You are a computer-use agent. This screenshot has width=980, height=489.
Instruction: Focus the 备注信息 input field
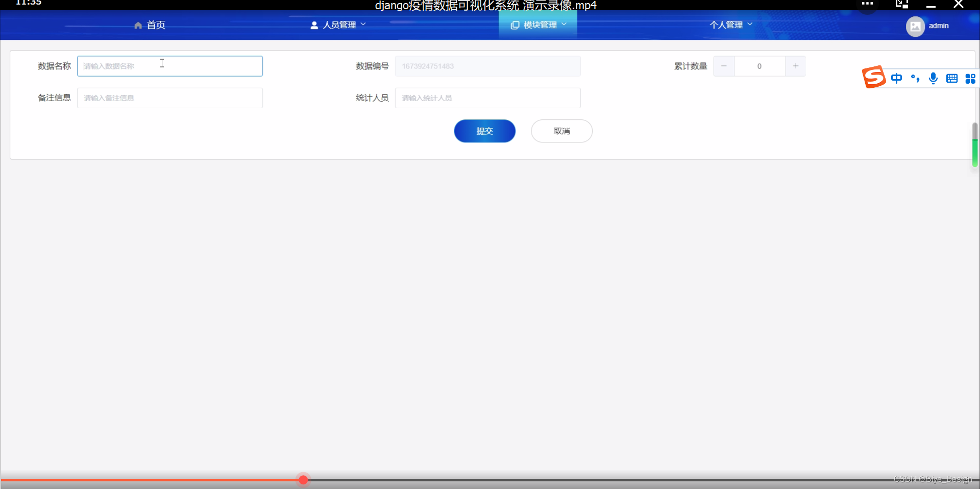(x=170, y=98)
